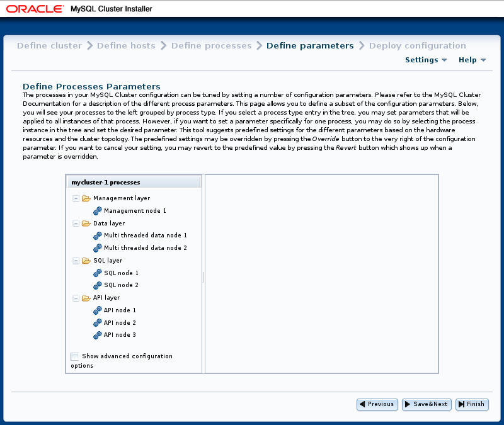Select Multi threaded data node 1 label
504x425 pixels.
[146, 235]
